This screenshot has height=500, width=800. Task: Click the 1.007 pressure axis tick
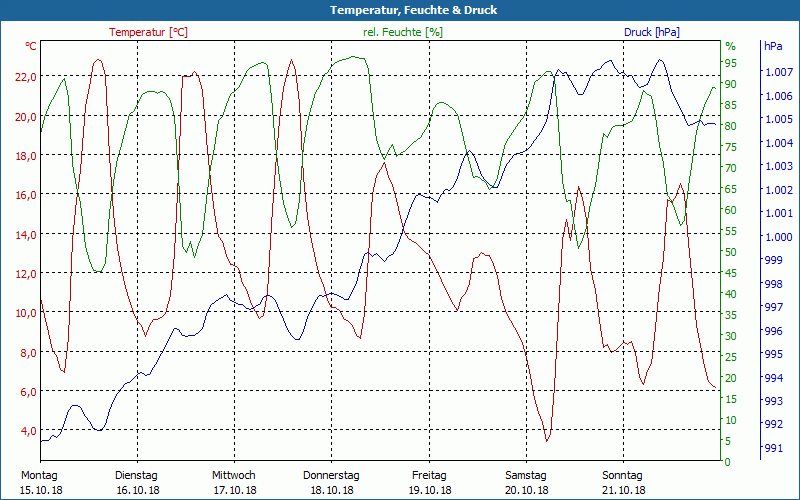pos(777,73)
